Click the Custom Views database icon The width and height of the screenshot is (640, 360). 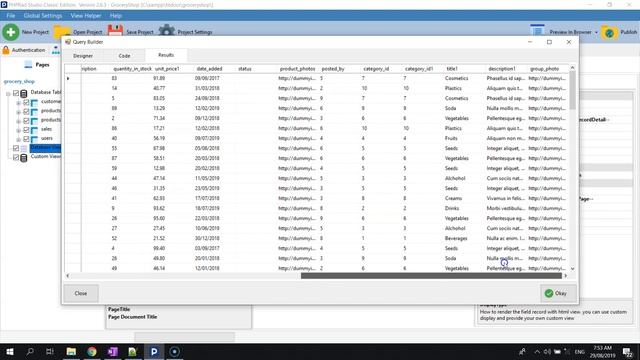pos(24,157)
